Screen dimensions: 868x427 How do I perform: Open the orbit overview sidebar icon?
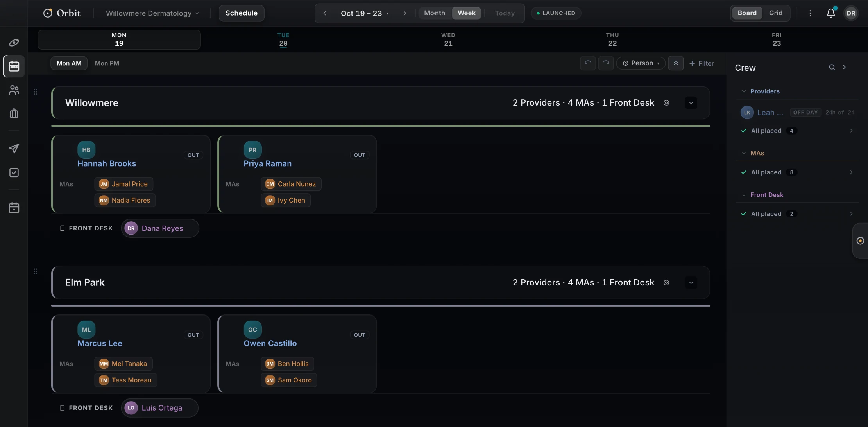tap(14, 43)
